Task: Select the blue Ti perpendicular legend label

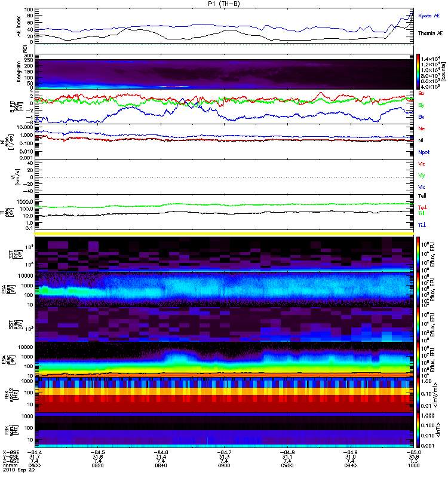Action: pos(422,225)
